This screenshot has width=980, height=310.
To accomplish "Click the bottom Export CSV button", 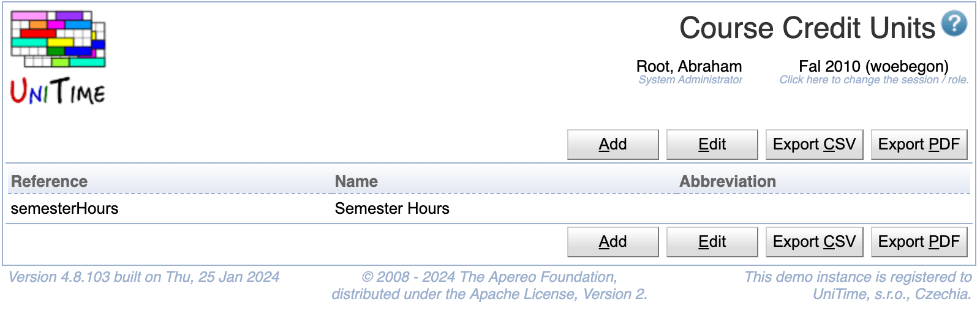I will [x=814, y=242].
